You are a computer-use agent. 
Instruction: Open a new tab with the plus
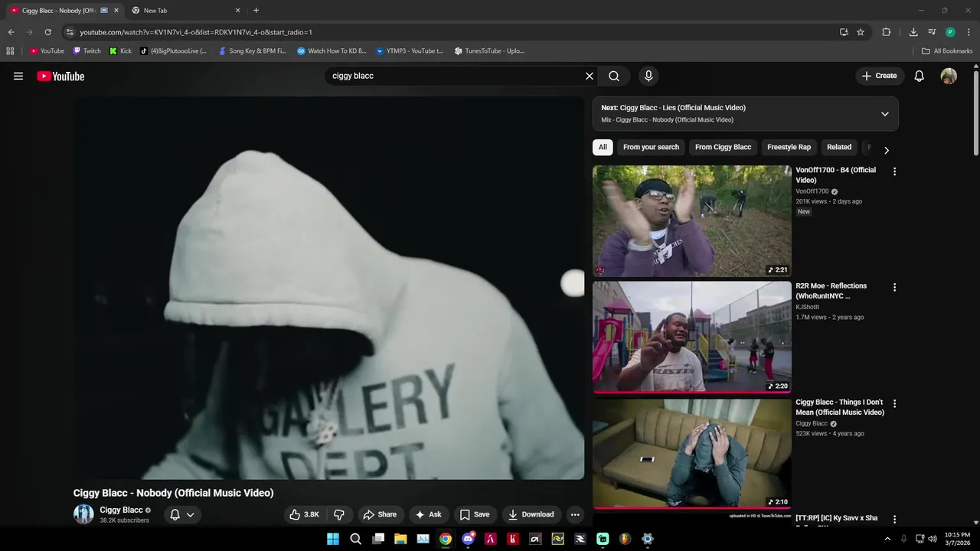click(x=256, y=11)
